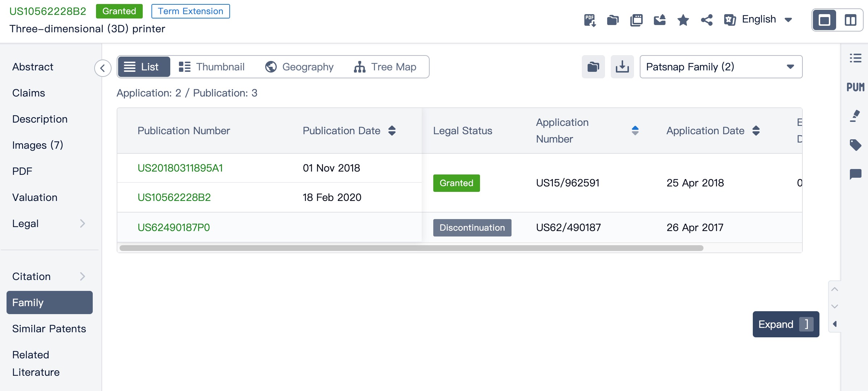
Task: Switch to split-pane layout view
Action: tap(850, 20)
